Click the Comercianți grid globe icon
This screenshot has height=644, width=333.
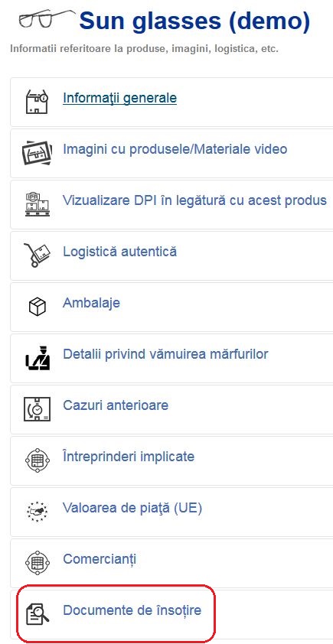tap(37, 563)
